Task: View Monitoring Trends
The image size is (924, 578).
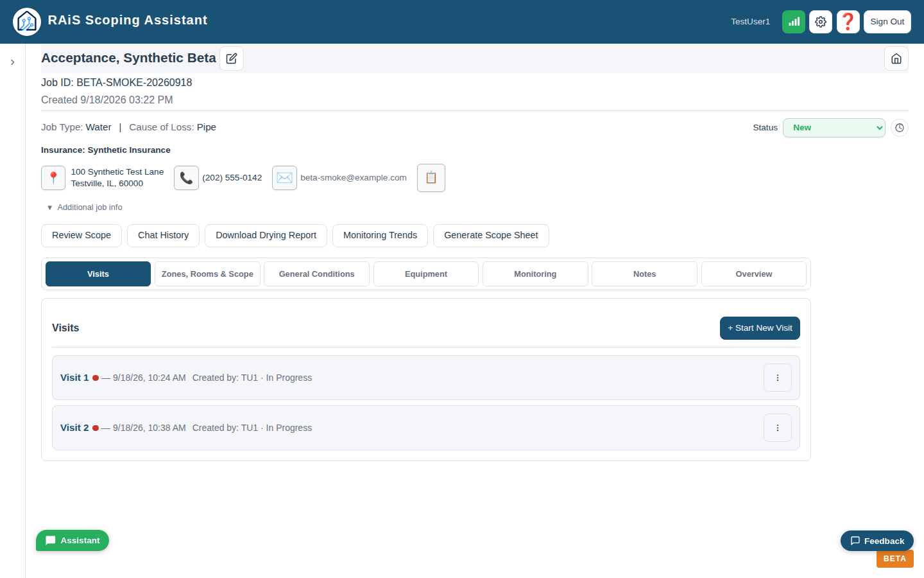Action: [381, 236]
